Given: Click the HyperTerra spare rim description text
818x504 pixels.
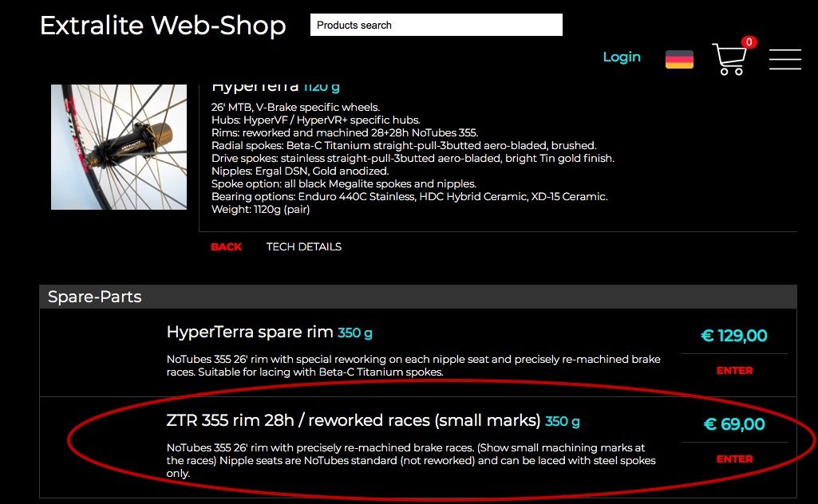Looking at the screenshot, I should (413, 365).
